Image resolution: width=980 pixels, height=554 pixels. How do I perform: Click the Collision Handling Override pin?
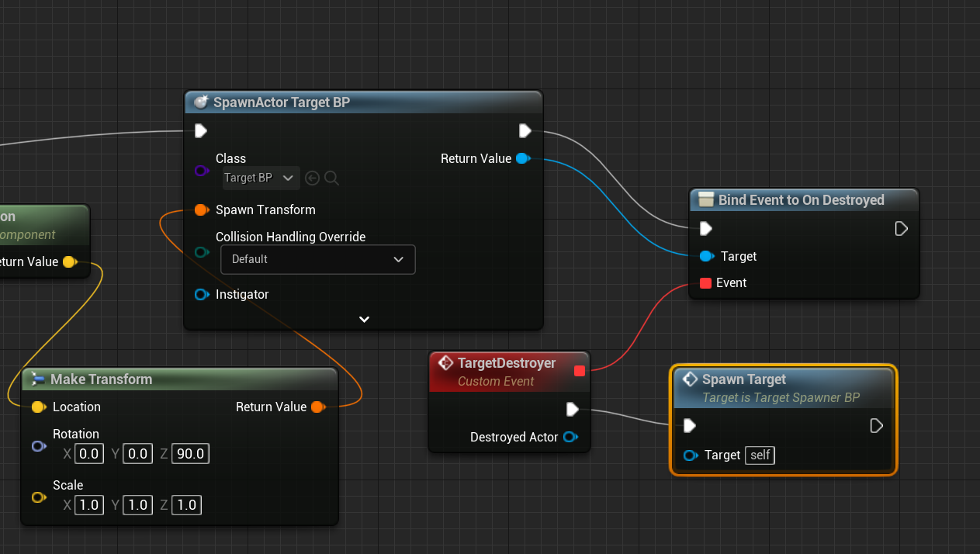pyautogui.click(x=201, y=252)
